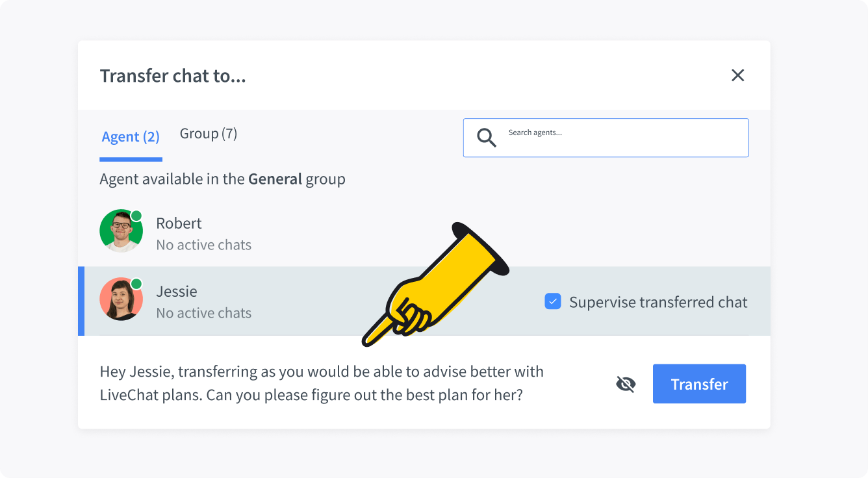
Task: Click the search magnifier icon
Action: click(x=486, y=138)
